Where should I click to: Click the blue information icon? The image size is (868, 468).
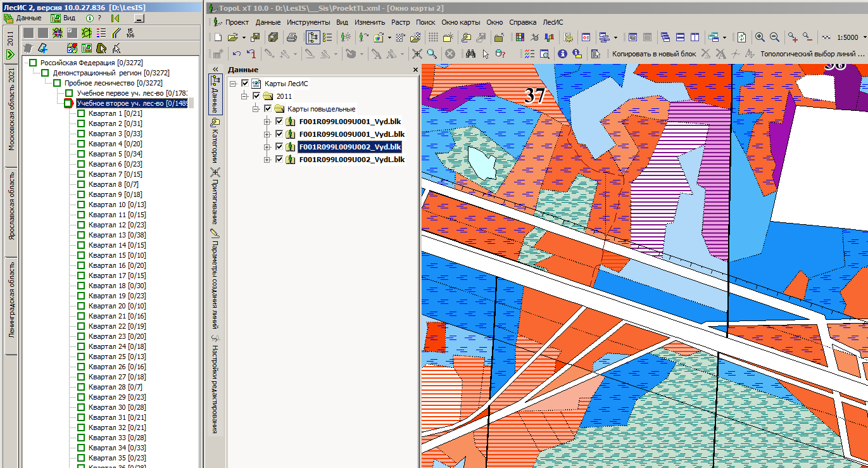[x=562, y=54]
